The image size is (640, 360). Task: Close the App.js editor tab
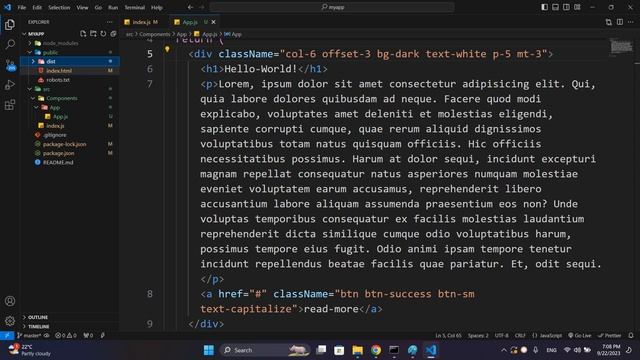click(x=213, y=22)
